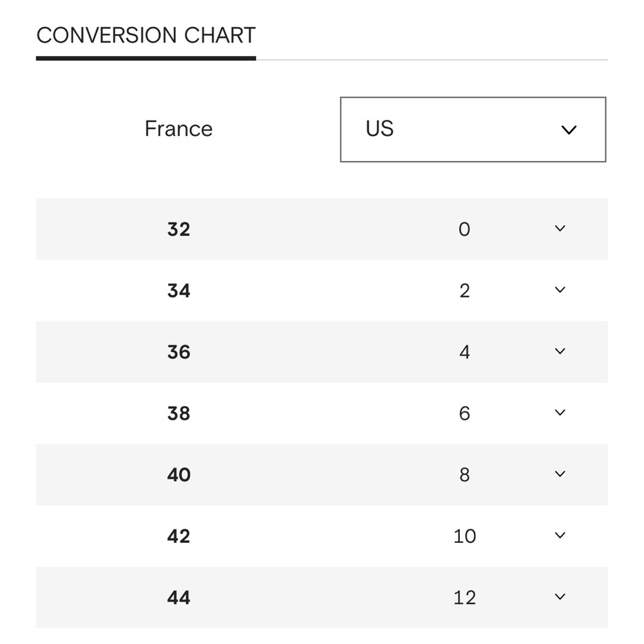Select France size 32

tap(178, 229)
